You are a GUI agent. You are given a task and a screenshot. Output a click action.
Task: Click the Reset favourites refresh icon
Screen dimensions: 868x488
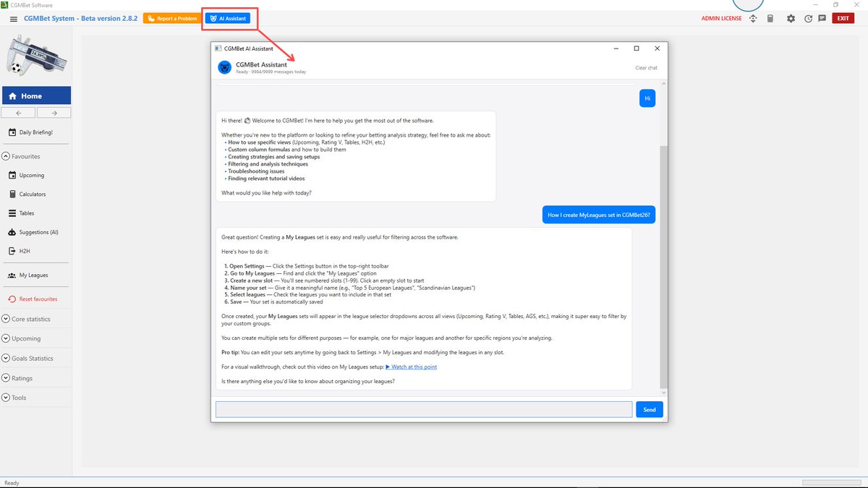12,299
